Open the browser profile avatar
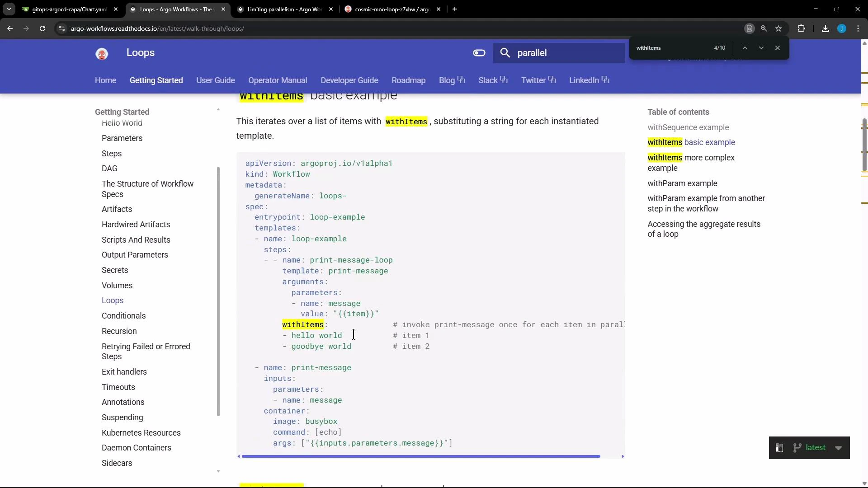 coord(842,28)
